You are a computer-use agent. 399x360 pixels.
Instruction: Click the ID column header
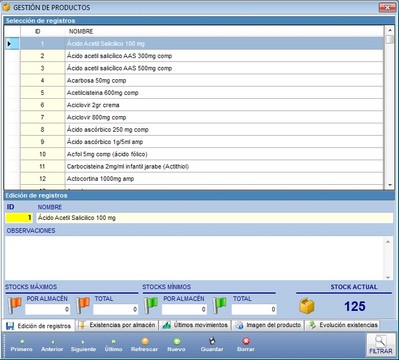[42, 31]
